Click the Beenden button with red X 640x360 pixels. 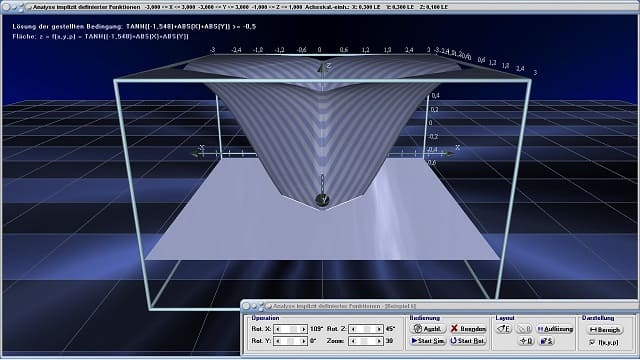click(x=468, y=329)
